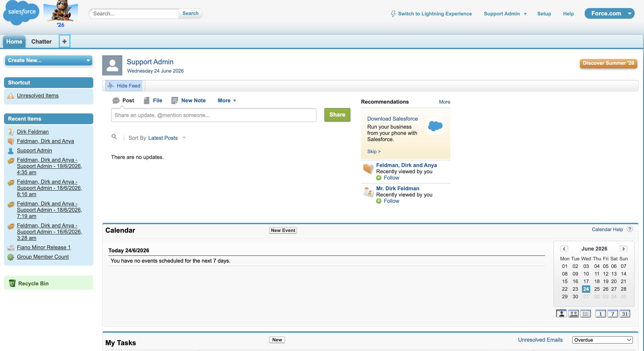Open the Unresolved Items shortcut link
Viewport: 644px width, 351px height.
38,96
